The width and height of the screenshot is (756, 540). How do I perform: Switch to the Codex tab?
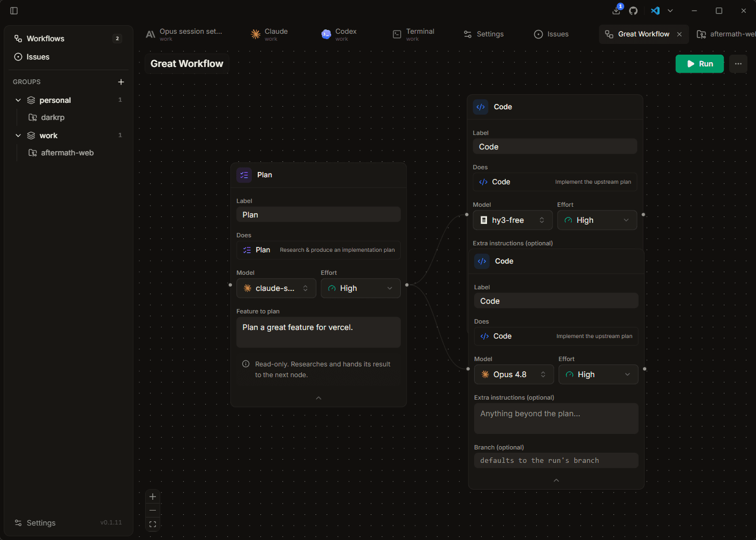pyautogui.click(x=339, y=34)
